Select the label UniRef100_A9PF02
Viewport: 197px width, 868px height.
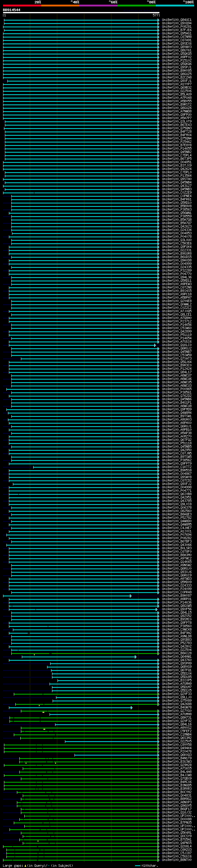click(177, 57)
